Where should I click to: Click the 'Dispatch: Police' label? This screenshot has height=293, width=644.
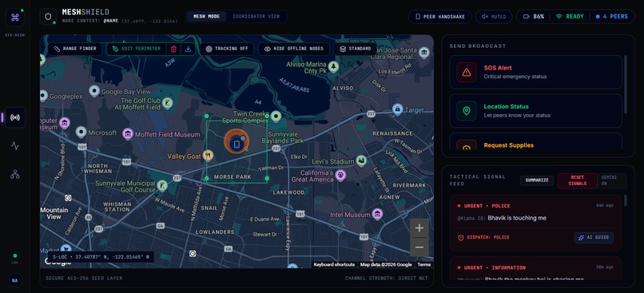pyautogui.click(x=484, y=238)
